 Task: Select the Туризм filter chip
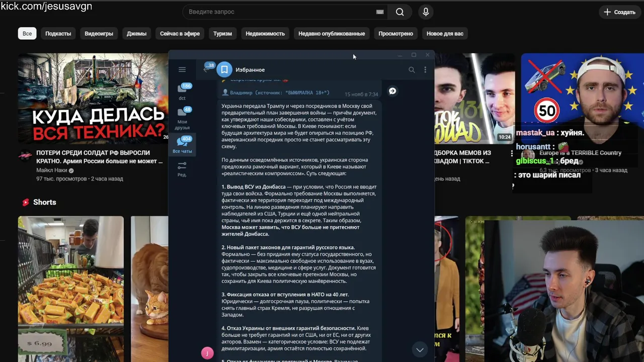coord(222,34)
